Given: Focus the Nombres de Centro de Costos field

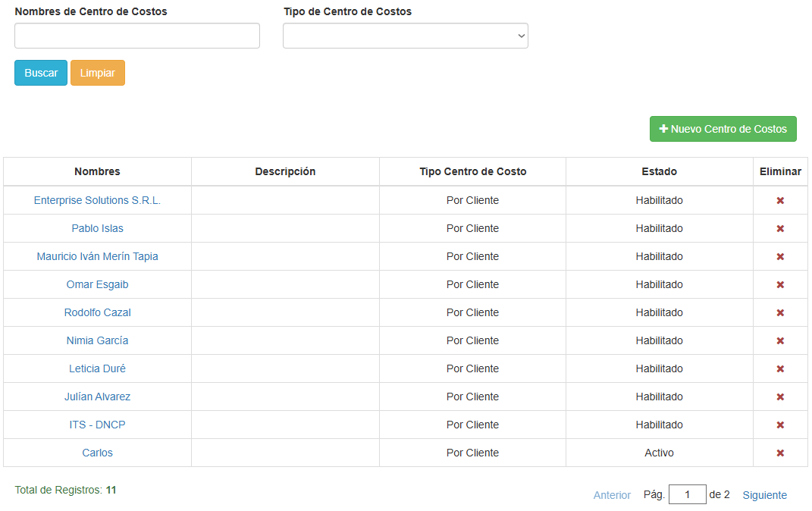Looking at the screenshot, I should [x=137, y=36].
